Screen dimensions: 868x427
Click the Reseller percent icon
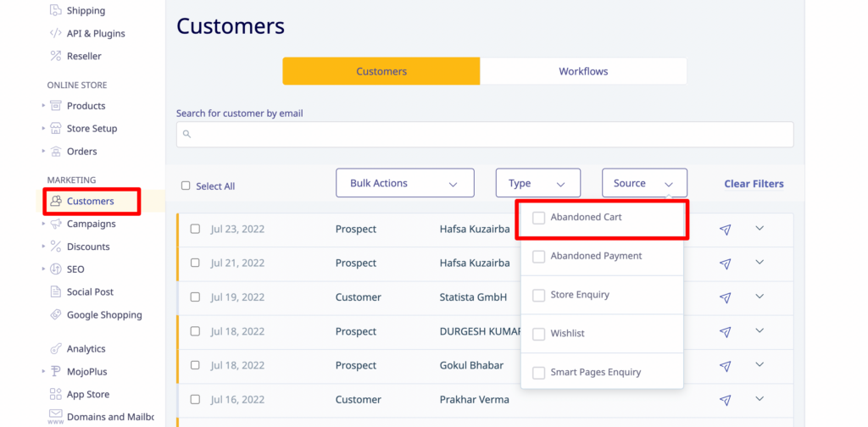pyautogui.click(x=55, y=56)
